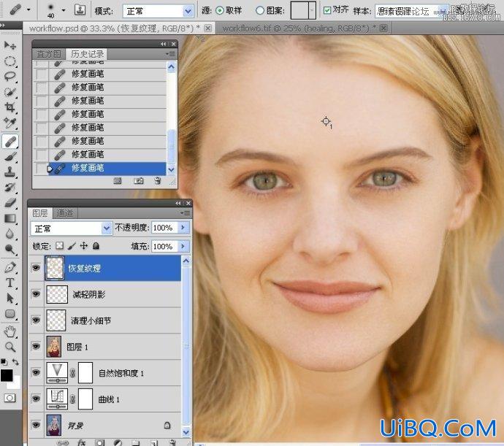This screenshot has width=504, height=446.
Task: Select the Move tool
Action: pyautogui.click(x=10, y=46)
